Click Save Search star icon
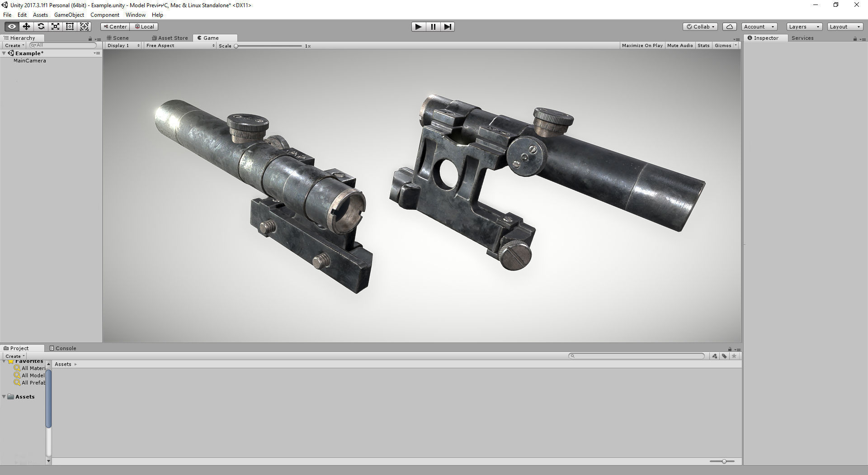868x475 pixels. point(734,356)
